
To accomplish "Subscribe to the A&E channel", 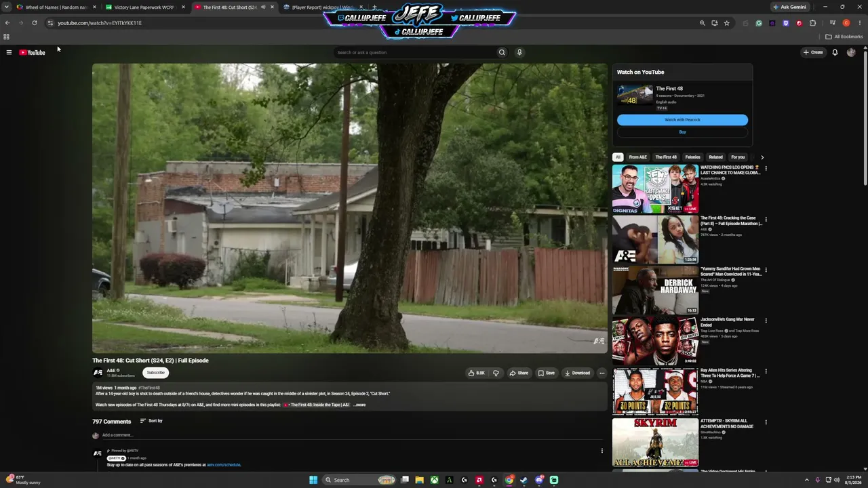I will coord(155,373).
